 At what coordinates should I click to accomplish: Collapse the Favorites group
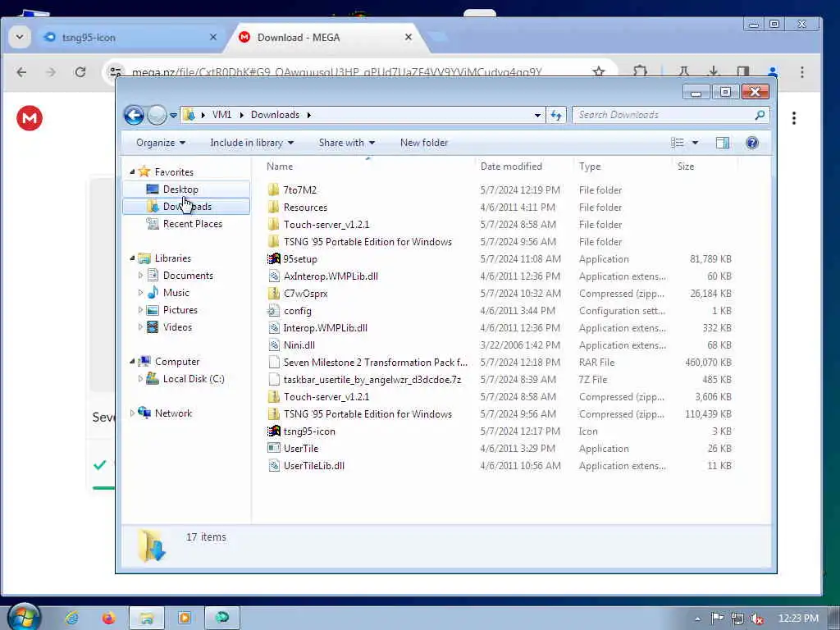pyautogui.click(x=132, y=172)
